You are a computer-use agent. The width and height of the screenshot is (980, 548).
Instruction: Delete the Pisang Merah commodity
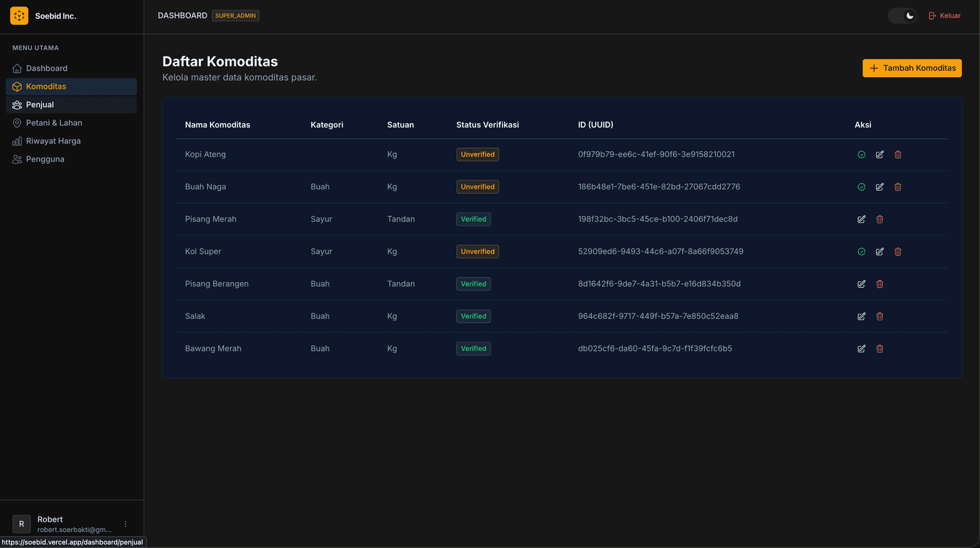(x=880, y=219)
